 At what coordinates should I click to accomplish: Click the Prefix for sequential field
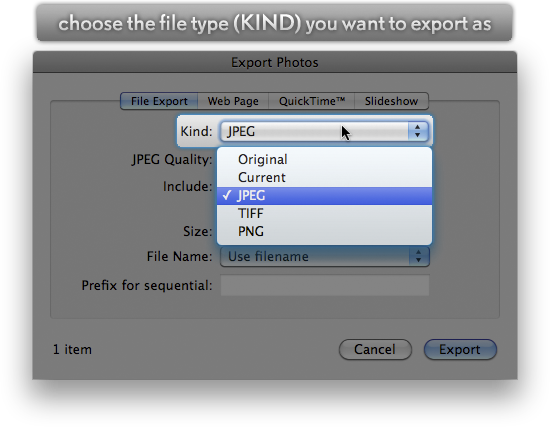(325, 285)
